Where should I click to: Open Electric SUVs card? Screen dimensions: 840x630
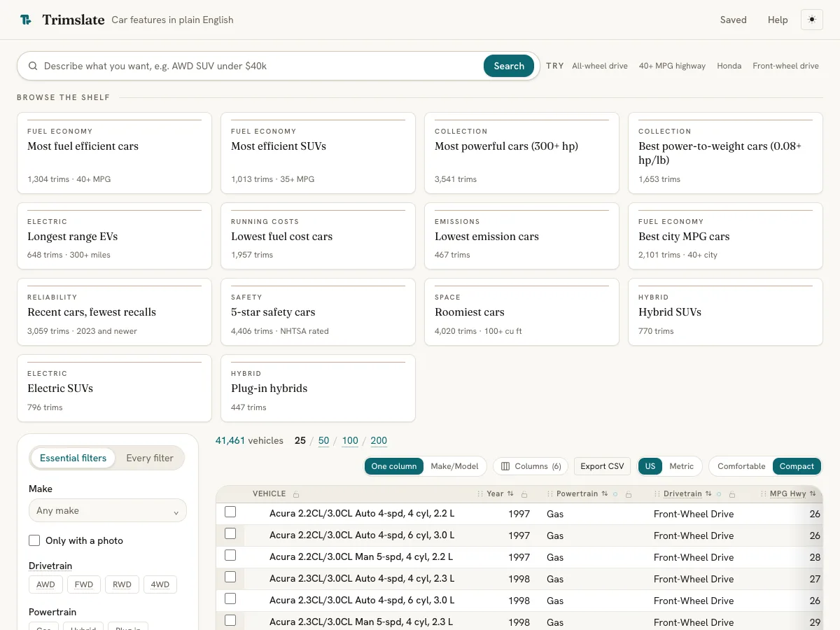(x=114, y=388)
